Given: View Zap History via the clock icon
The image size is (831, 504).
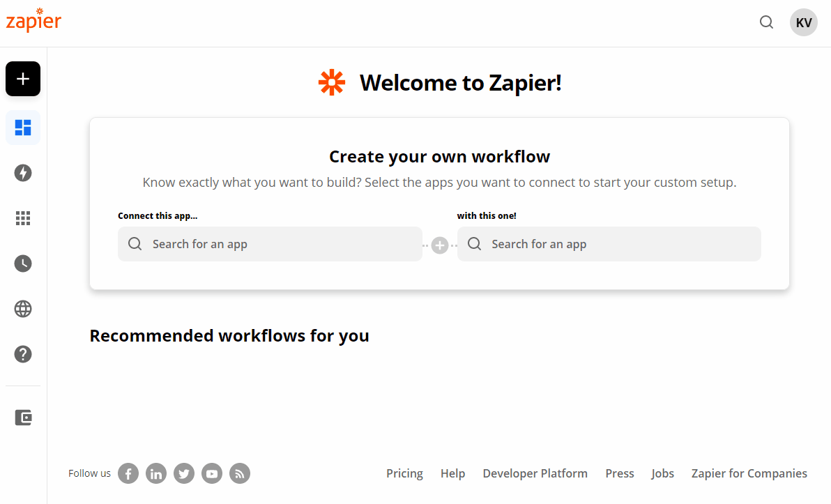Looking at the screenshot, I should (22, 264).
